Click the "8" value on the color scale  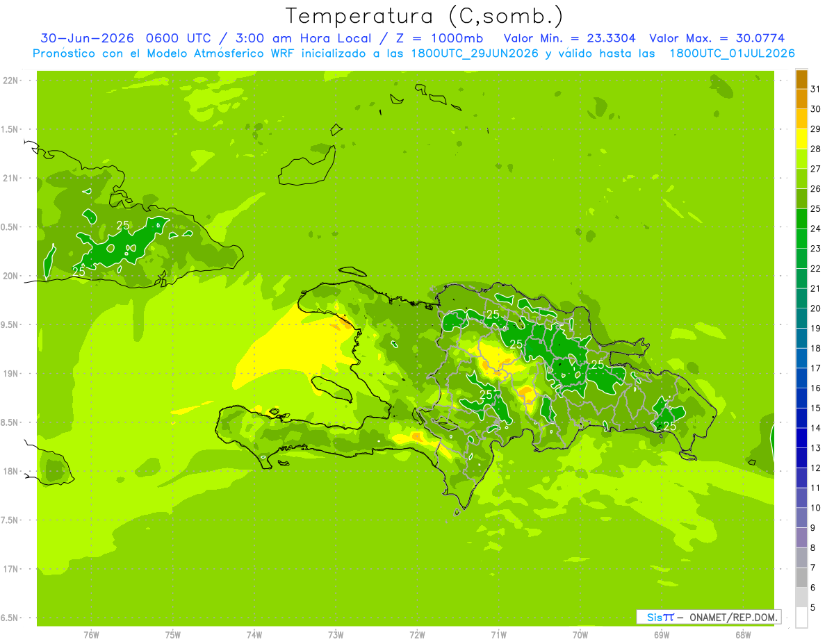(813, 548)
